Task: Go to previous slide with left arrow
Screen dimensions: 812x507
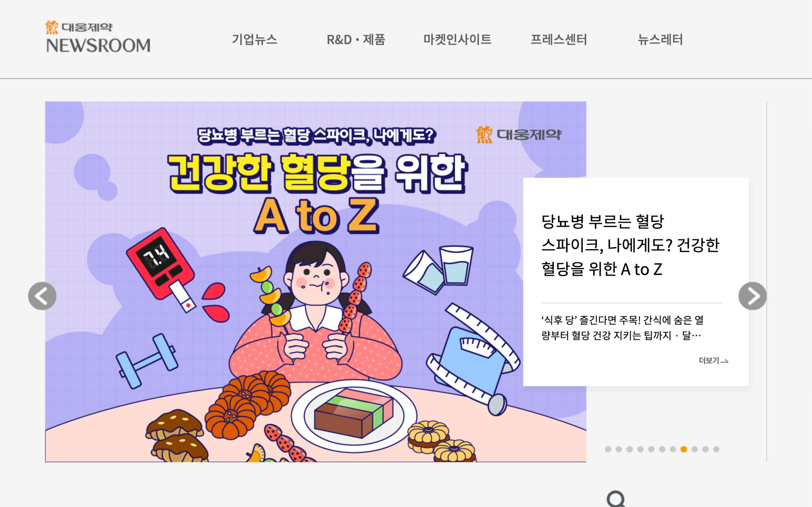Action: [x=42, y=296]
